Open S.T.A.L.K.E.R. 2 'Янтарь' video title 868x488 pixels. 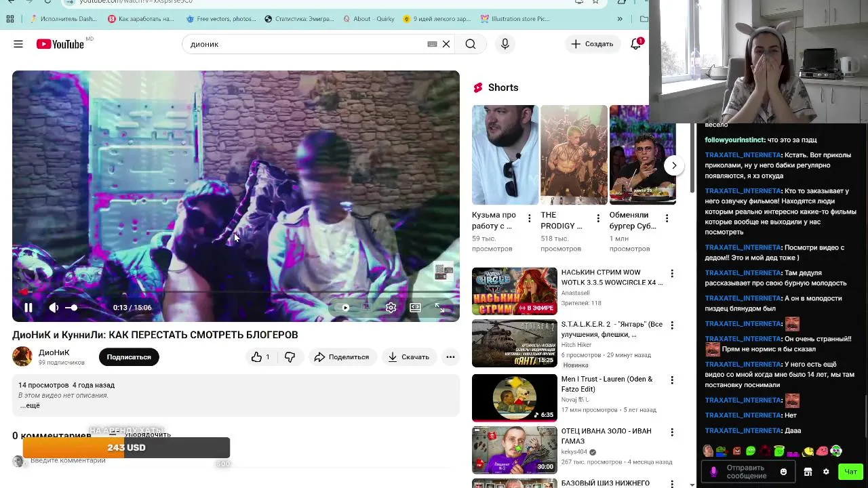click(x=612, y=329)
